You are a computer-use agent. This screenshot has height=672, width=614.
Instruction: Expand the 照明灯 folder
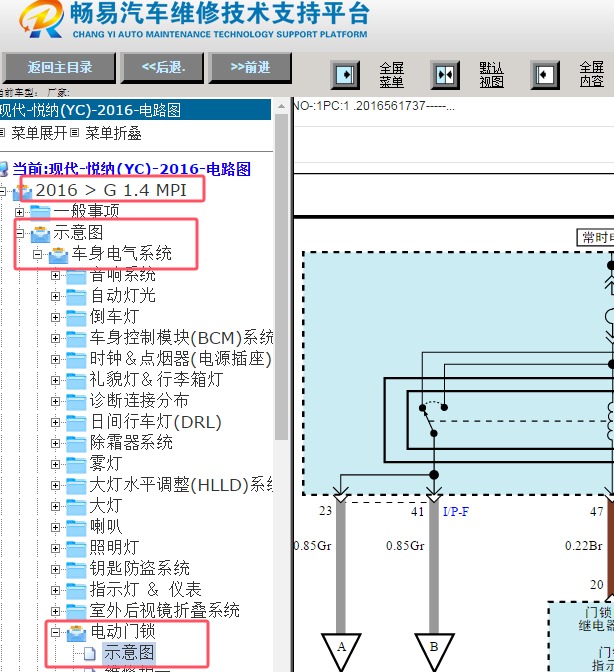(55, 548)
